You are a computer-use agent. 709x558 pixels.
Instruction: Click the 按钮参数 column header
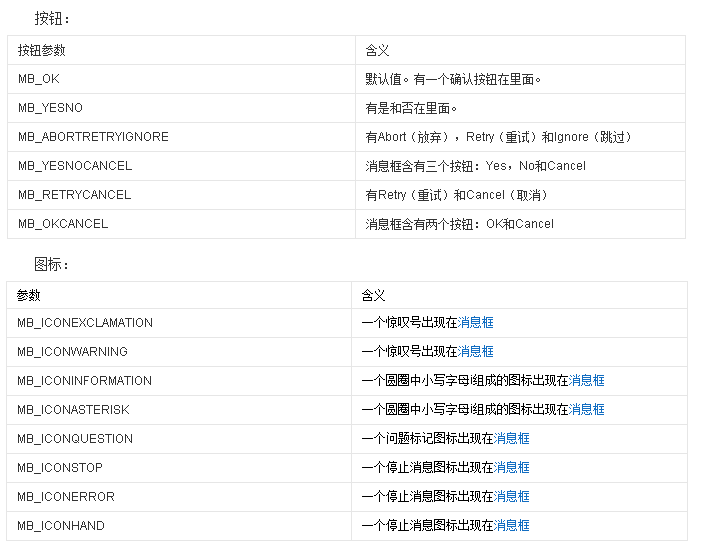tap(42, 50)
